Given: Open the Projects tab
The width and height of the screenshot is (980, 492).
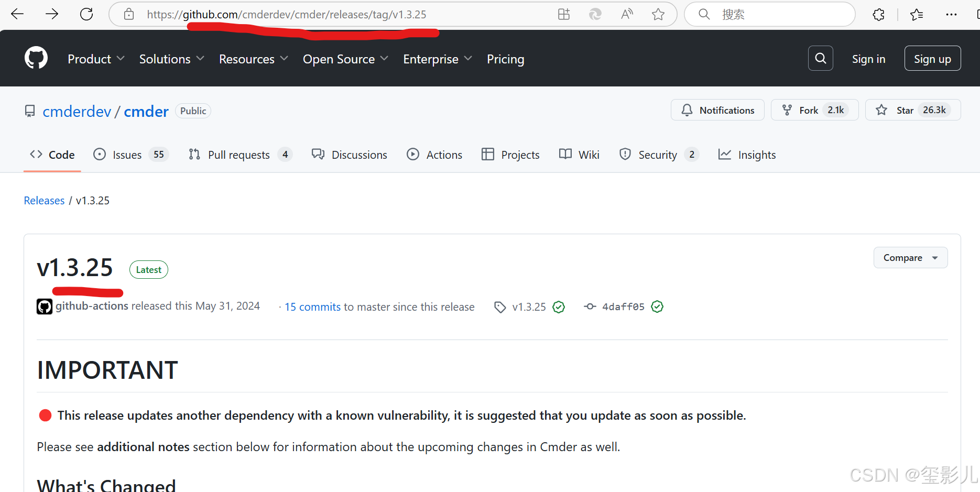Looking at the screenshot, I should [510, 155].
